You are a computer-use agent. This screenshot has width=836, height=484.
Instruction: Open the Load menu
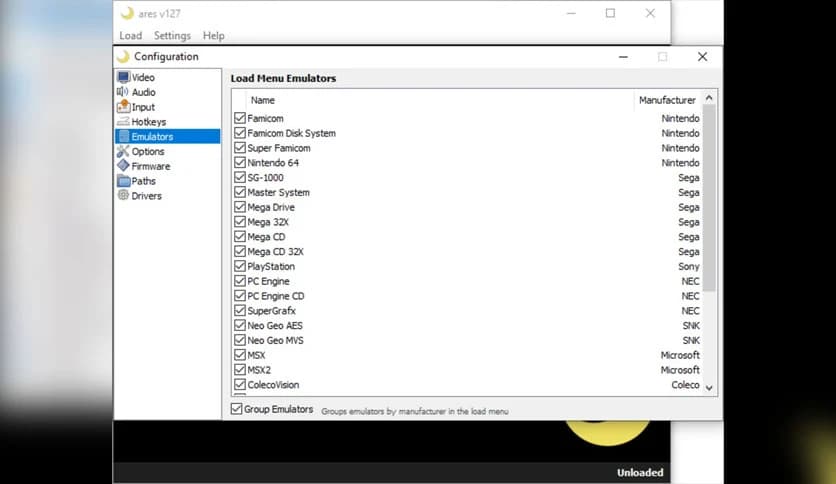pos(130,36)
